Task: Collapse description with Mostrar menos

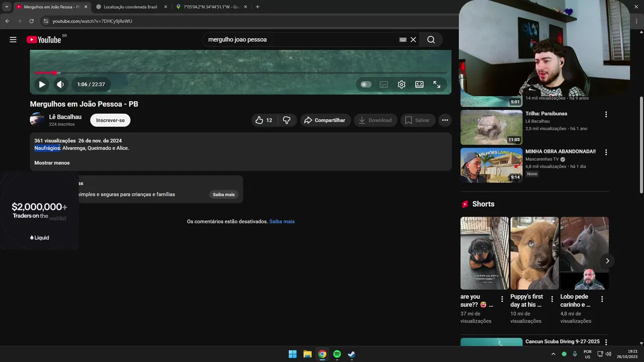Action: click(x=52, y=163)
